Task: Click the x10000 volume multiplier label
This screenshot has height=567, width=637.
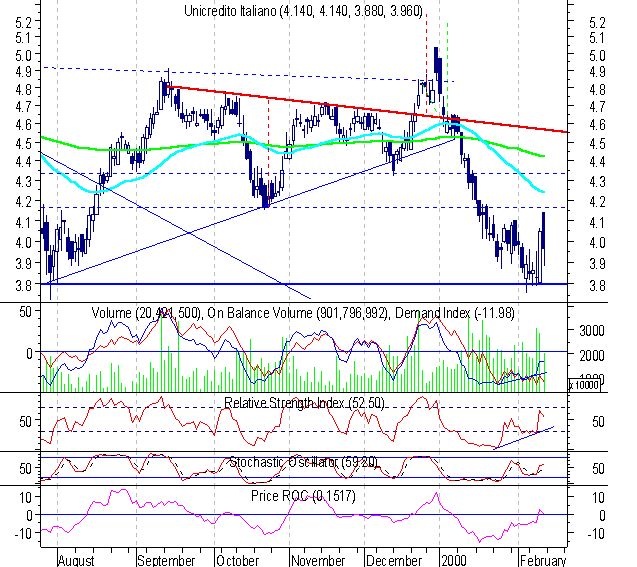Action: 584,384
